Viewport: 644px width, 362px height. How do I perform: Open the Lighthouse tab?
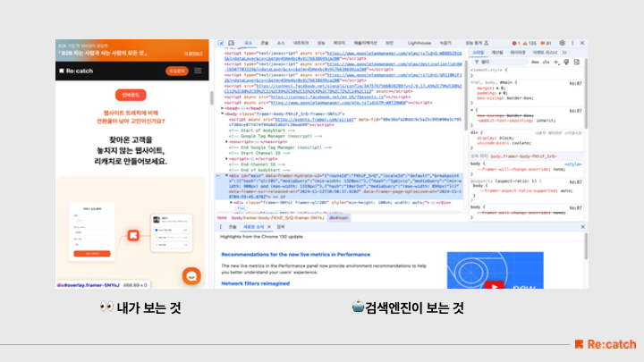click(419, 43)
